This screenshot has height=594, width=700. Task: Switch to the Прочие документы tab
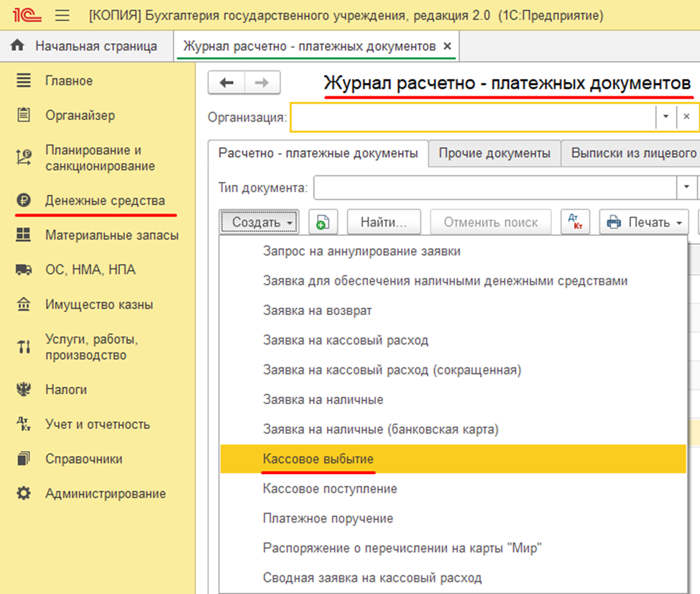(494, 153)
